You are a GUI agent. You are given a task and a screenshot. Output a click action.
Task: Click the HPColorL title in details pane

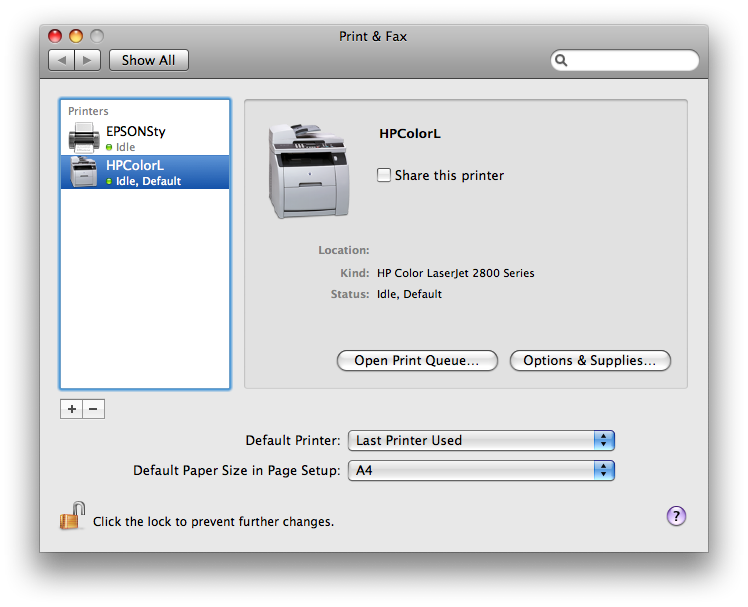pyautogui.click(x=410, y=134)
